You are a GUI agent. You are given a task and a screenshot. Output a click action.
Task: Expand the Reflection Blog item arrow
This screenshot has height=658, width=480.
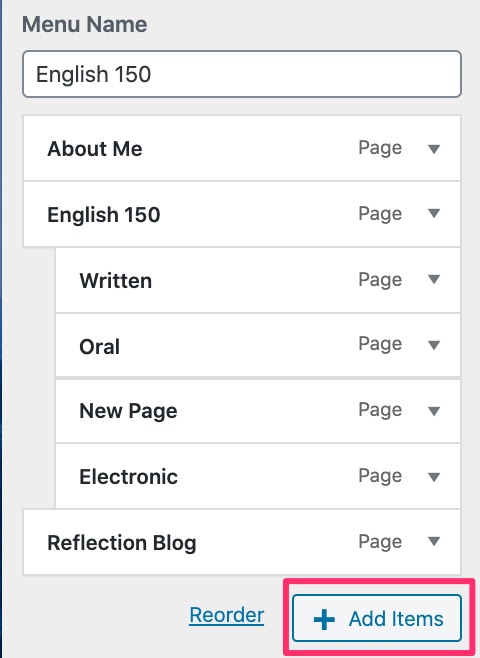tap(434, 542)
